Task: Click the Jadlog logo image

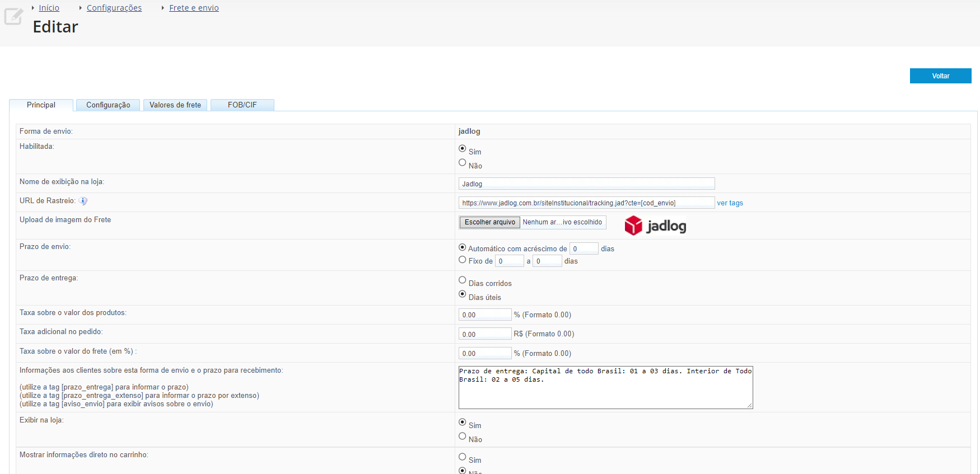Action: pos(655,226)
